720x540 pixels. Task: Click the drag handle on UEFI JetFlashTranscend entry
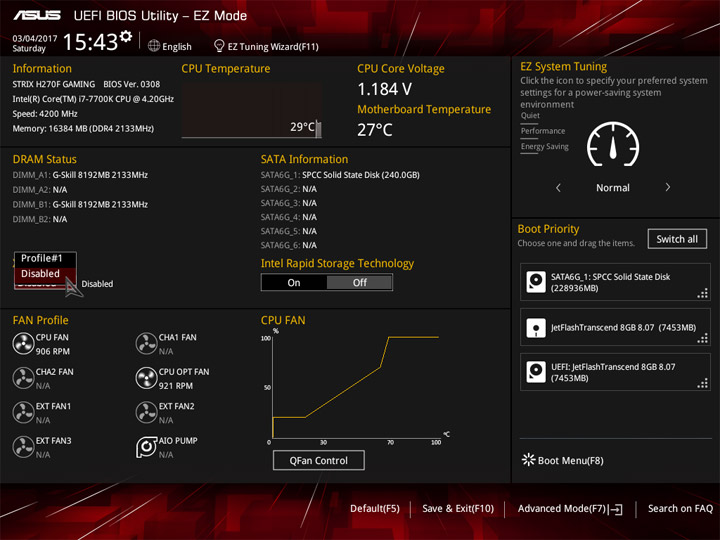[703, 383]
